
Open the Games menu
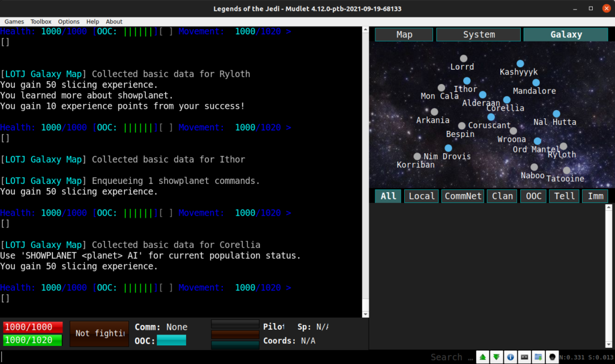point(14,22)
